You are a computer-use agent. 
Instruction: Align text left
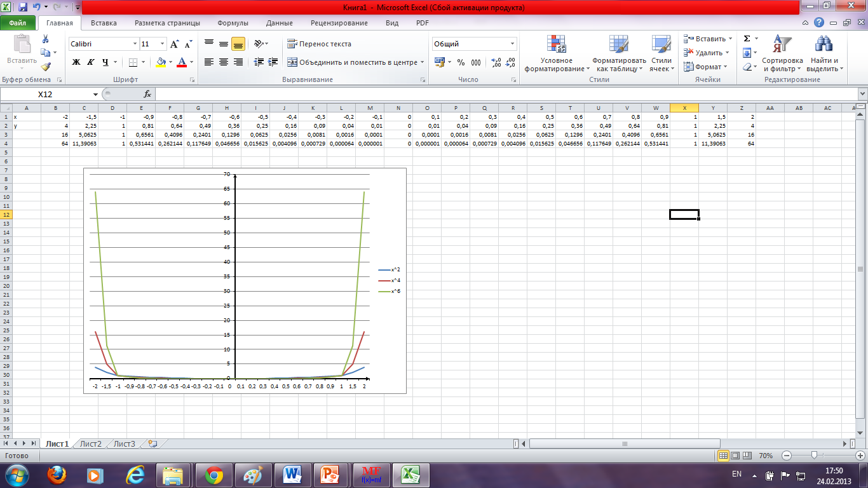pos(209,62)
